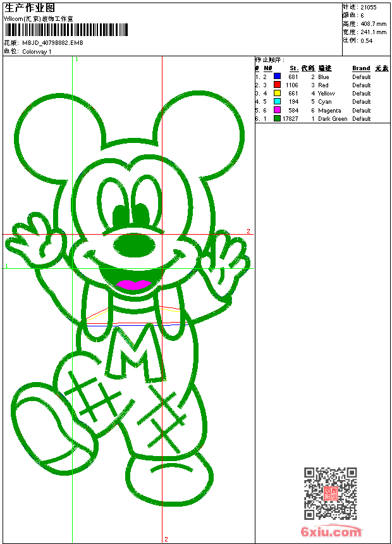The width and height of the screenshot is (392, 544).
Task: Click 'Default' brand in the Magenta row
Action: click(361, 111)
